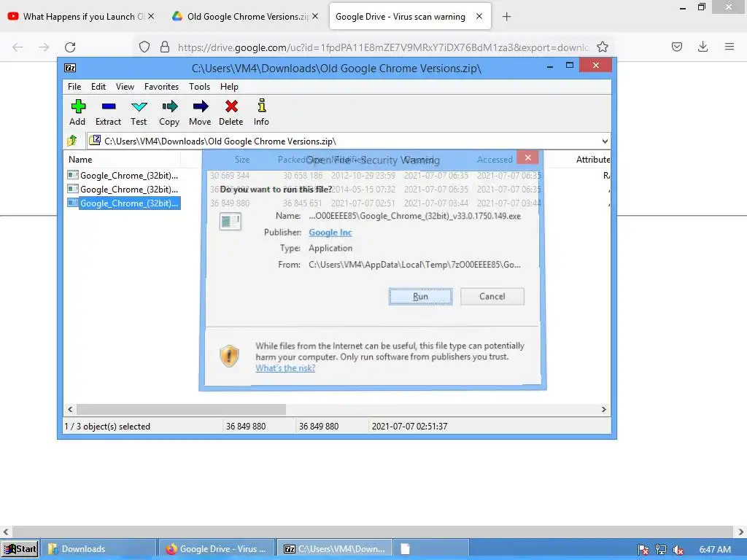Go up one folder level icon
This screenshot has height=560, width=747.
[72, 141]
